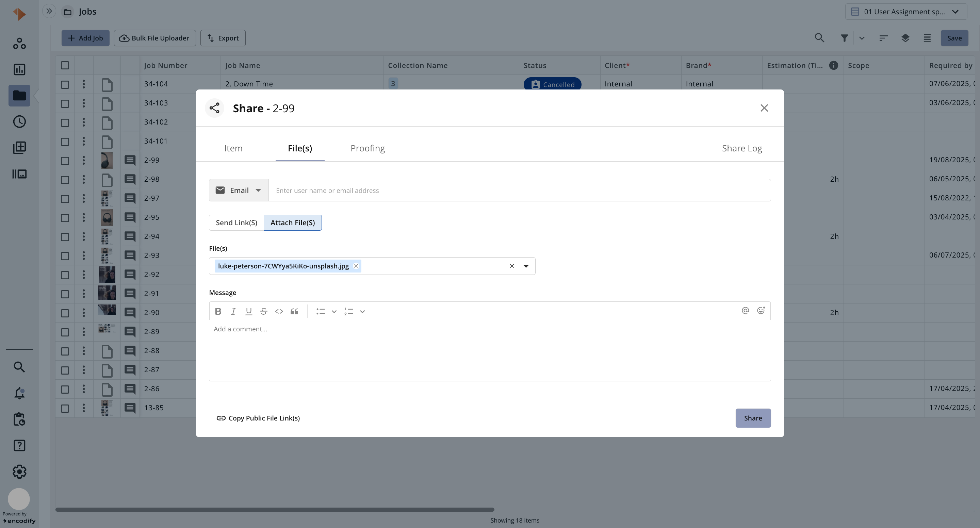The height and width of the screenshot is (528, 980).
Task: Remove luke-peterson jpg file chip
Action: pos(356,266)
